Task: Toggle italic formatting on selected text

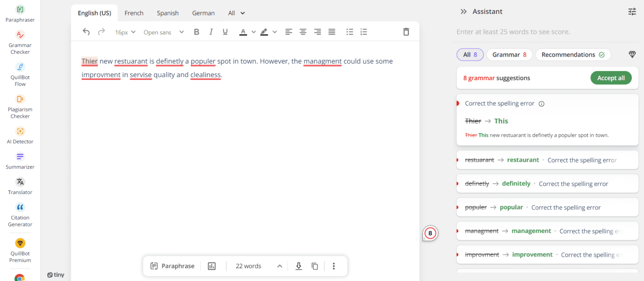Action: click(211, 31)
